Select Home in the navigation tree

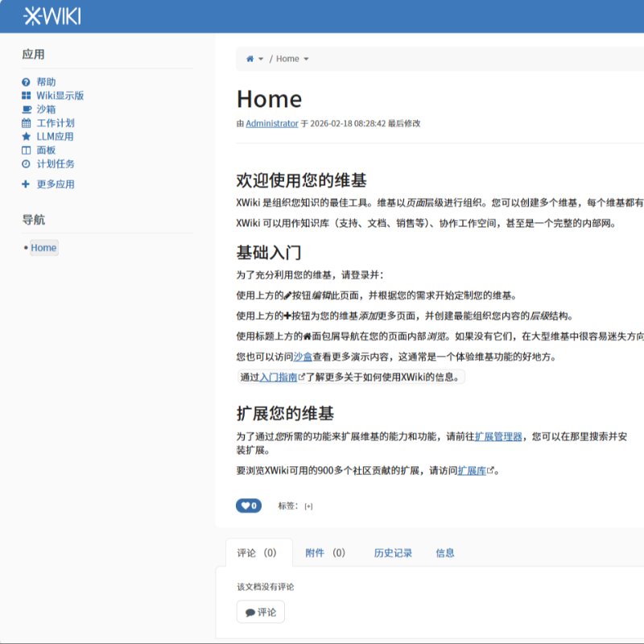tap(43, 248)
